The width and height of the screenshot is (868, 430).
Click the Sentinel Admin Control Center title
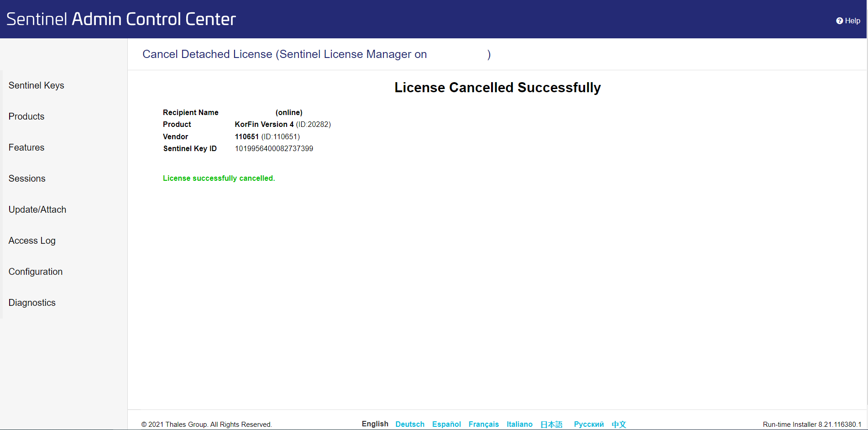[x=121, y=19]
